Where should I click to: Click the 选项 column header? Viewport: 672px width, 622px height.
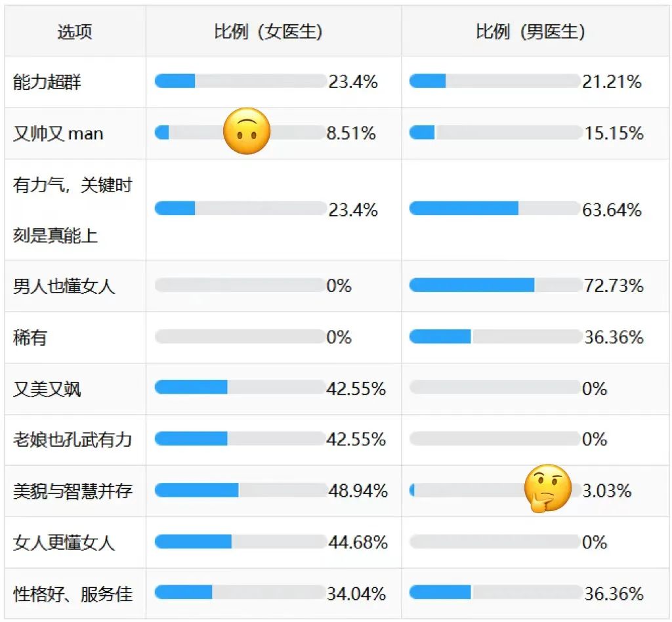pos(75,31)
